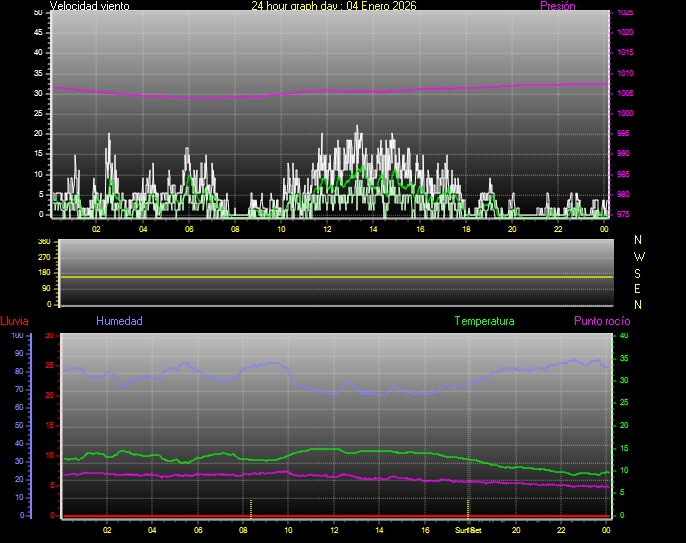Image resolution: width=686 pixels, height=543 pixels.
Task: Click the green "Temperatura" label
Action: [484, 322]
